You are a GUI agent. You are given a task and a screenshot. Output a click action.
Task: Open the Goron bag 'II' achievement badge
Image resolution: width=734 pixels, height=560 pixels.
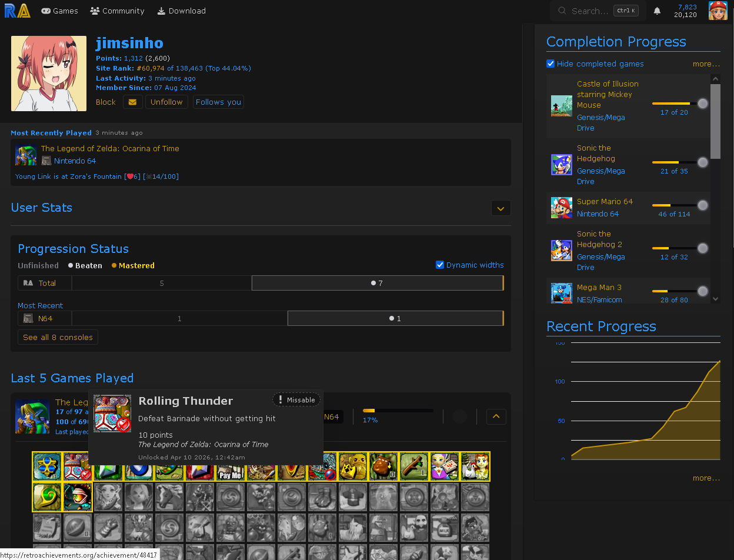coord(383,466)
